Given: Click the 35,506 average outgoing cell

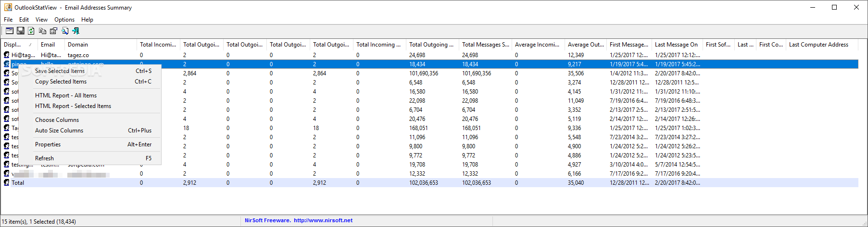Looking at the screenshot, I should coord(576,73).
